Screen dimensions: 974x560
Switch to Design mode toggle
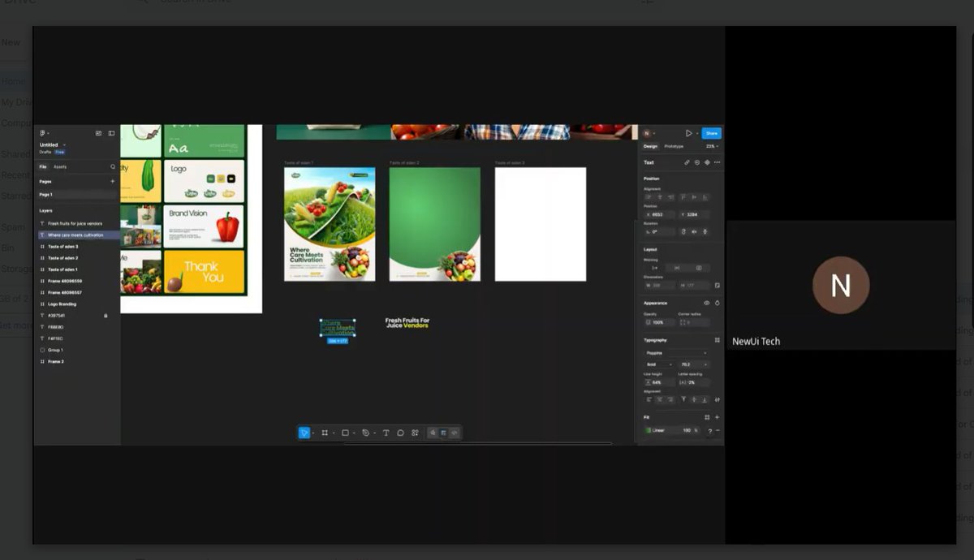[443, 433]
